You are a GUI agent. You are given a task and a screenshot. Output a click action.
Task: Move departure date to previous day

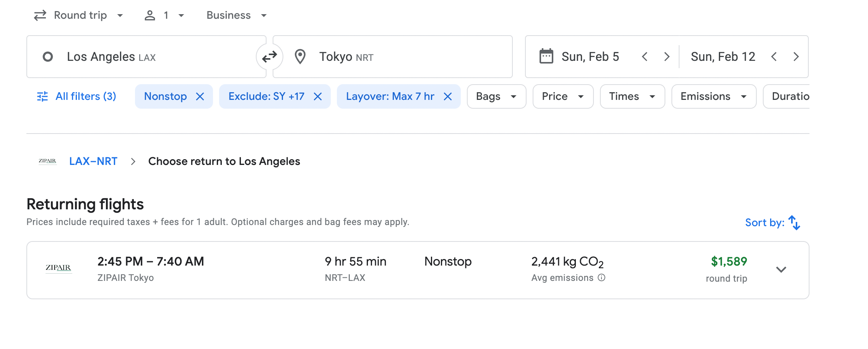click(645, 57)
